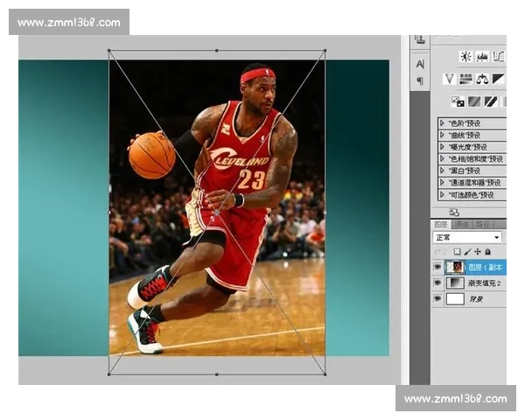Switch to the 路径 tab
The image size is (525, 420).
tap(483, 224)
